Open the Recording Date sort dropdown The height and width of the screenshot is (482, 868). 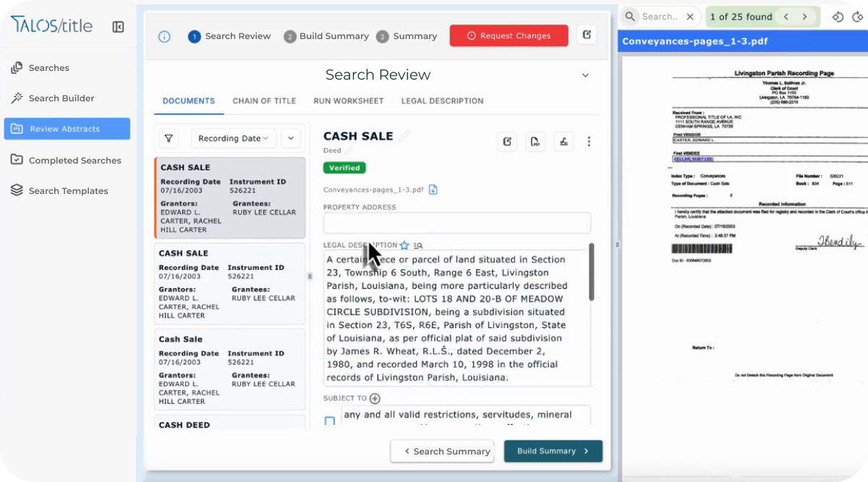(234, 138)
